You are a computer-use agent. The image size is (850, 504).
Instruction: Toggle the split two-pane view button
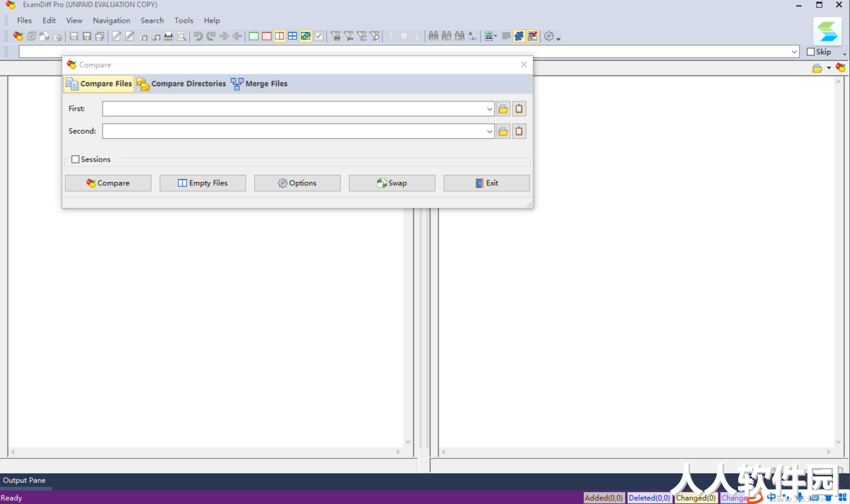tap(280, 36)
